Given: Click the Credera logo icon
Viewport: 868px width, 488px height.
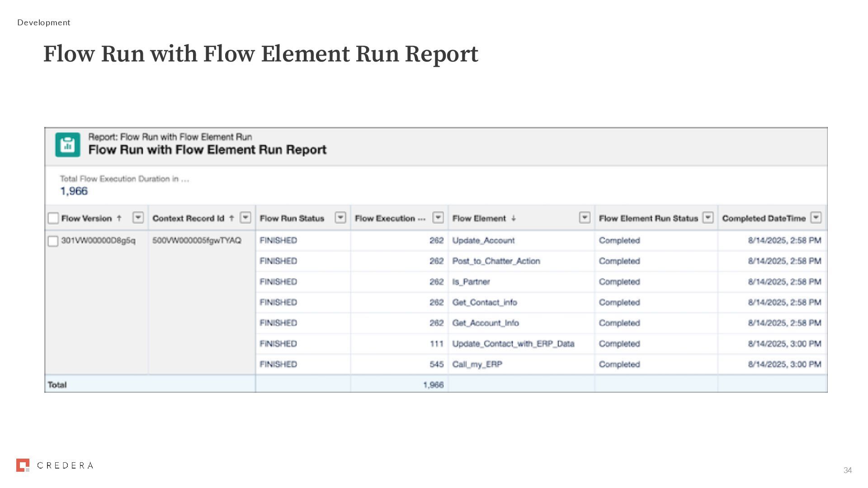Looking at the screenshot, I should [x=23, y=465].
